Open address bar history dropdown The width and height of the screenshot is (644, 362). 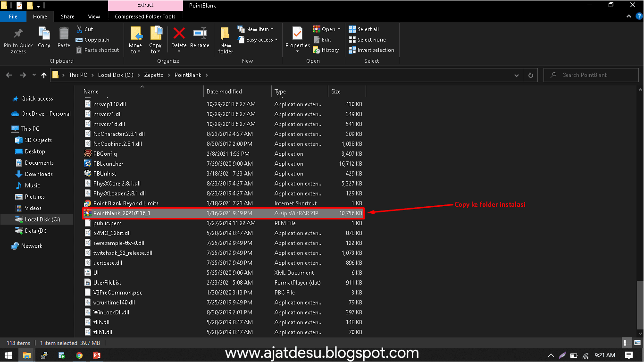[518, 75]
